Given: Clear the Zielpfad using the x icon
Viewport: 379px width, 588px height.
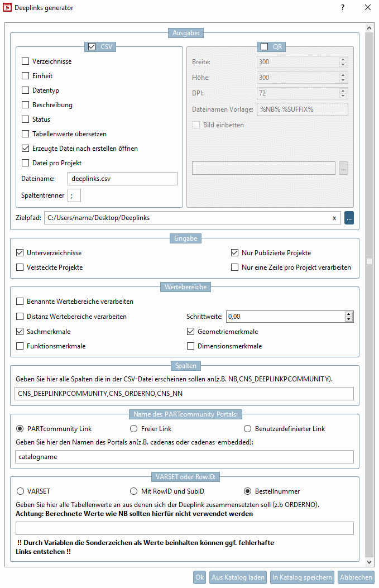Looking at the screenshot, I should click(333, 218).
